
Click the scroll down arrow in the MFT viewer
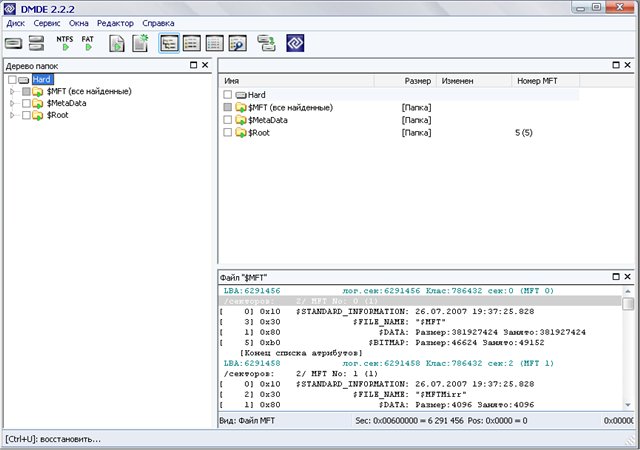pos(628,405)
